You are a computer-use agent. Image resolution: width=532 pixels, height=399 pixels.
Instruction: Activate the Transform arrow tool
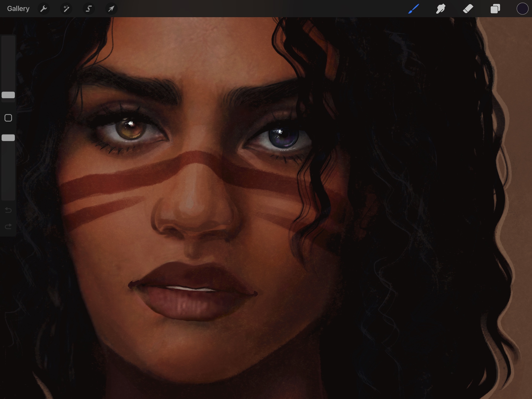111,9
